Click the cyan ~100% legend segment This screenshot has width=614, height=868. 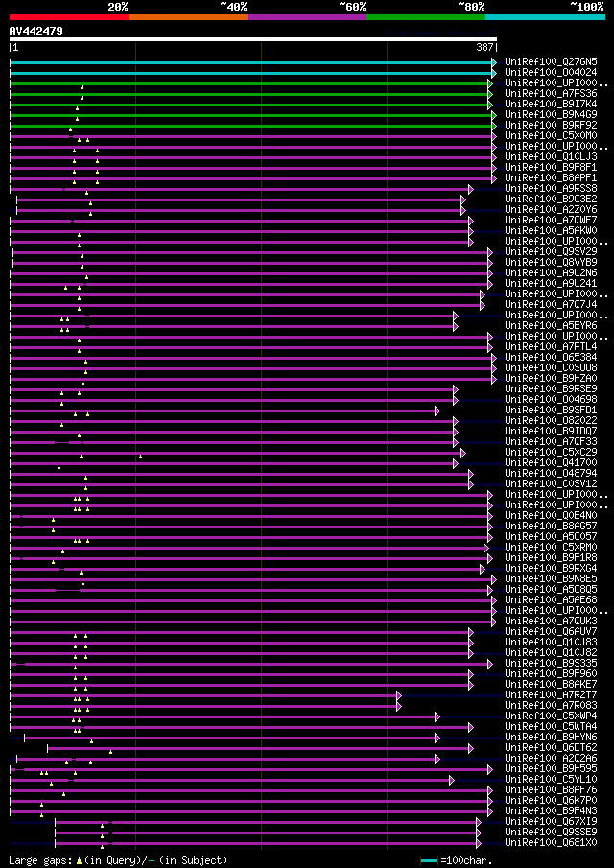545,17
